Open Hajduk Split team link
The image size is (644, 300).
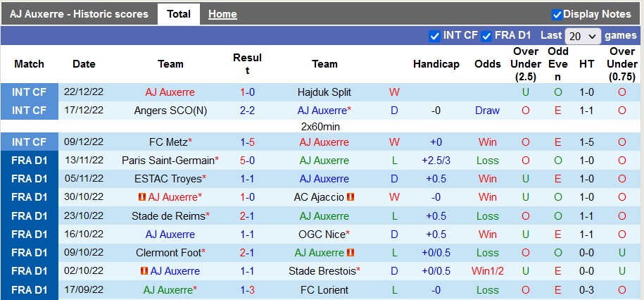click(324, 92)
